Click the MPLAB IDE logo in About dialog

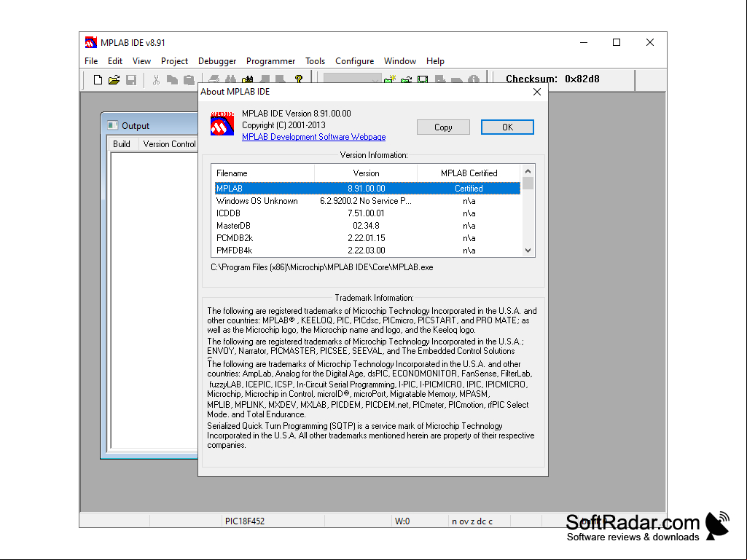pyautogui.click(x=222, y=124)
